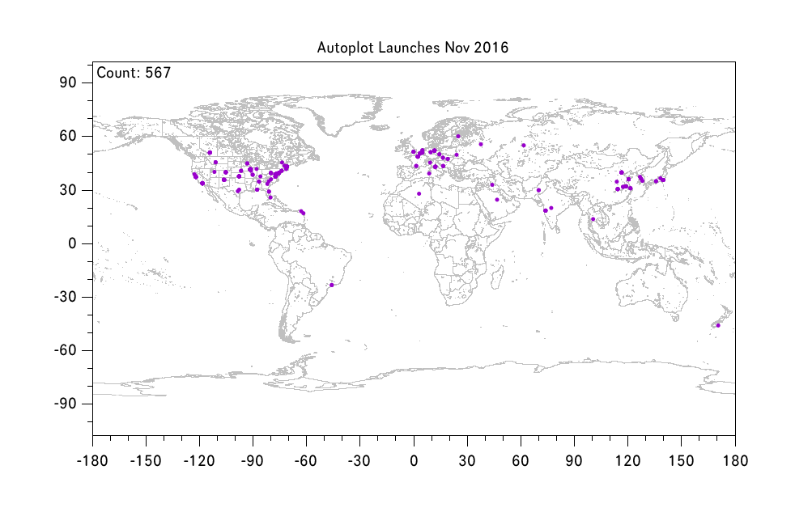Click the x-axis tick label -150

[146, 461]
